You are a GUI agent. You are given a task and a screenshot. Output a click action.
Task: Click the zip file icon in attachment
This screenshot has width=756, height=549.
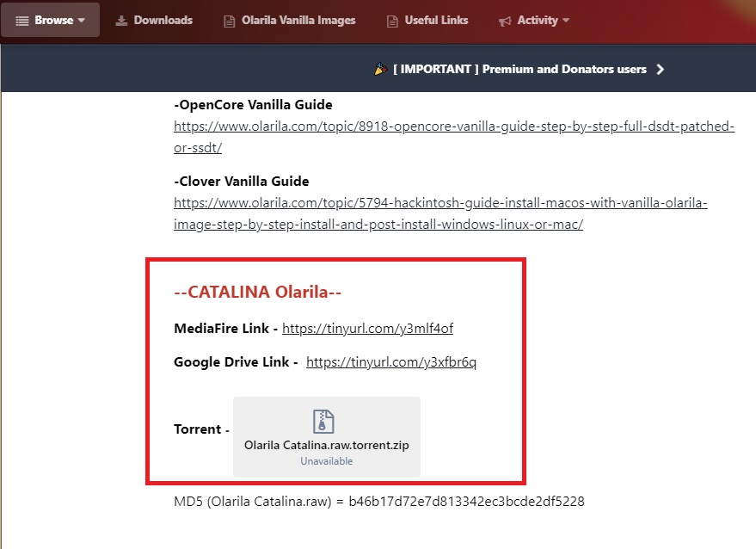click(323, 421)
